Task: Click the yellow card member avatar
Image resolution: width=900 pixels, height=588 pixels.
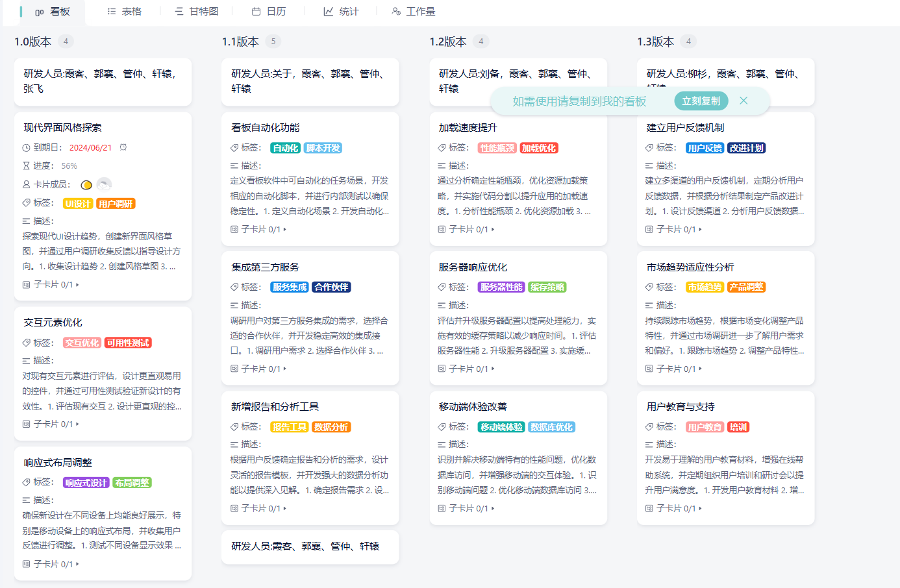Action: point(86,185)
